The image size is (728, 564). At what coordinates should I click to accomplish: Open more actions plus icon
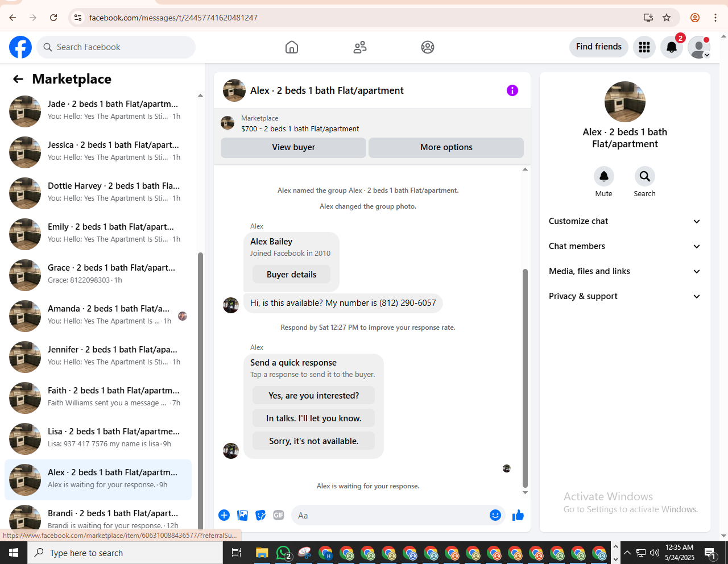coord(224,515)
